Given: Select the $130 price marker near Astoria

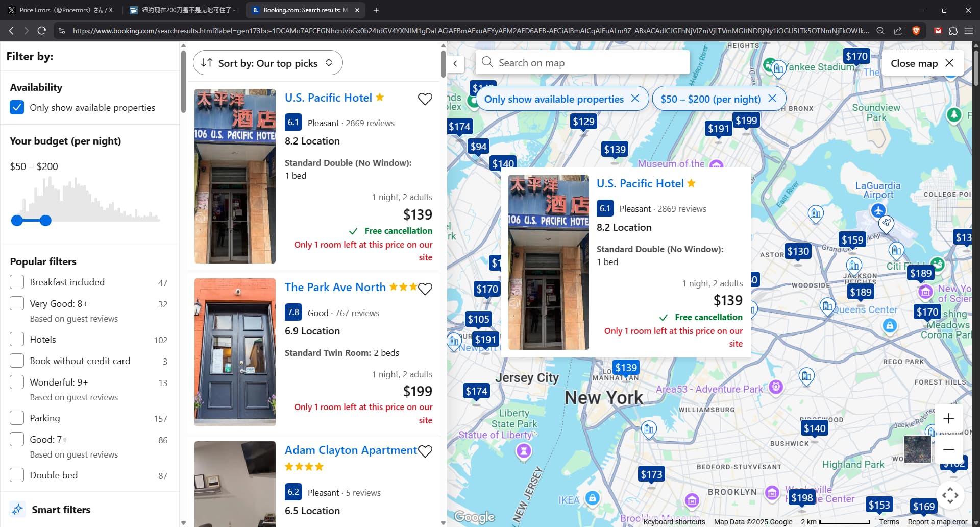Looking at the screenshot, I should pos(798,251).
